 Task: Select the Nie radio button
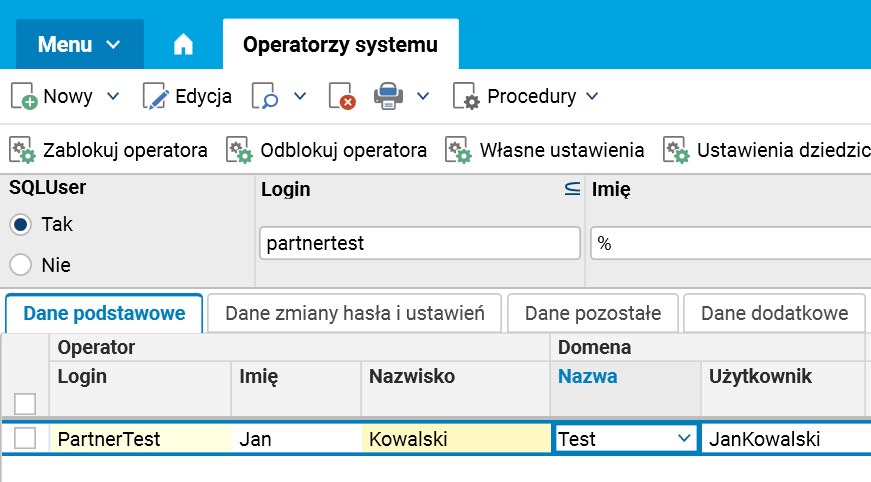(x=19, y=265)
